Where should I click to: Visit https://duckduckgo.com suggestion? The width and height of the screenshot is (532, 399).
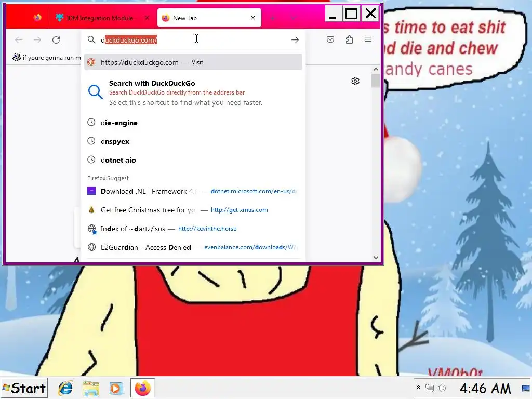[193, 62]
